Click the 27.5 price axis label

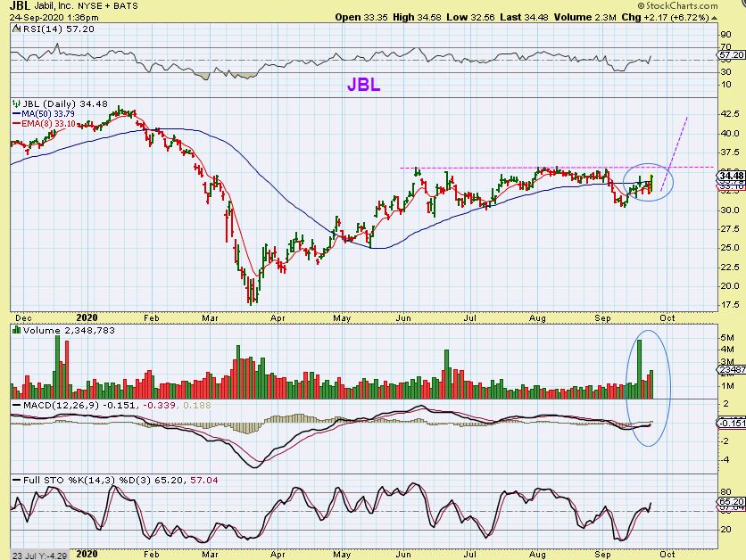click(730, 228)
